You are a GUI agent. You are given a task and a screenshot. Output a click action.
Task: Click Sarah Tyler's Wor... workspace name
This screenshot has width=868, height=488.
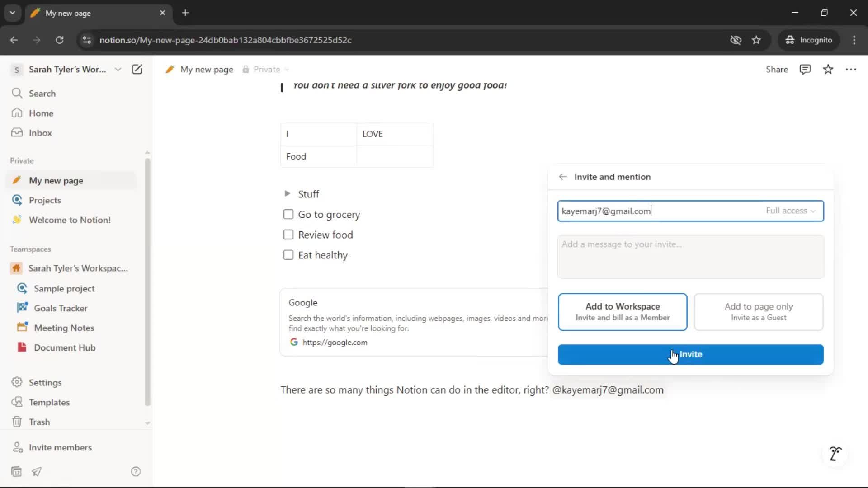pos(67,70)
